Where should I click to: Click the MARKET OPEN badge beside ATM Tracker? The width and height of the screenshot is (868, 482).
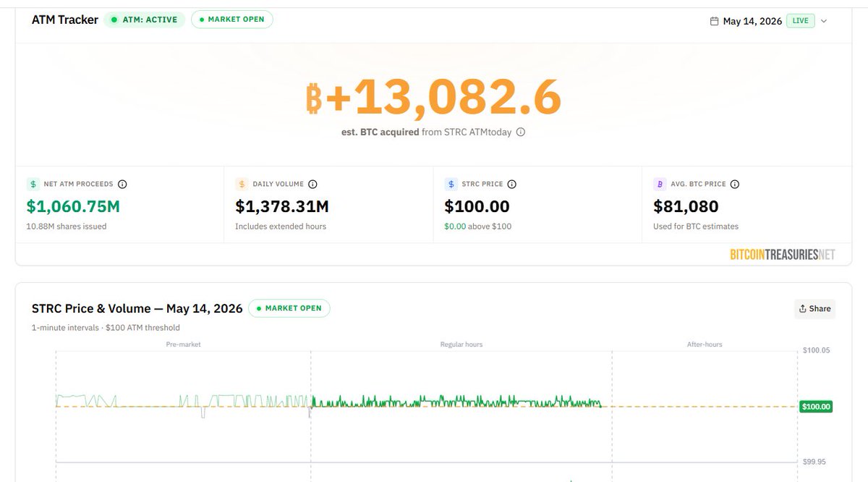point(231,20)
